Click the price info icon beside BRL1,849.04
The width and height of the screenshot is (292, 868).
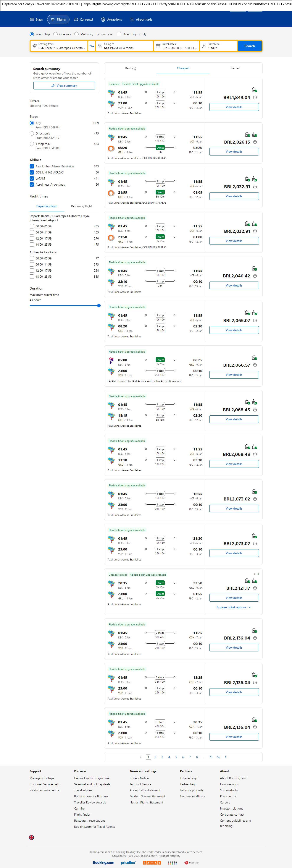pyautogui.click(x=255, y=98)
